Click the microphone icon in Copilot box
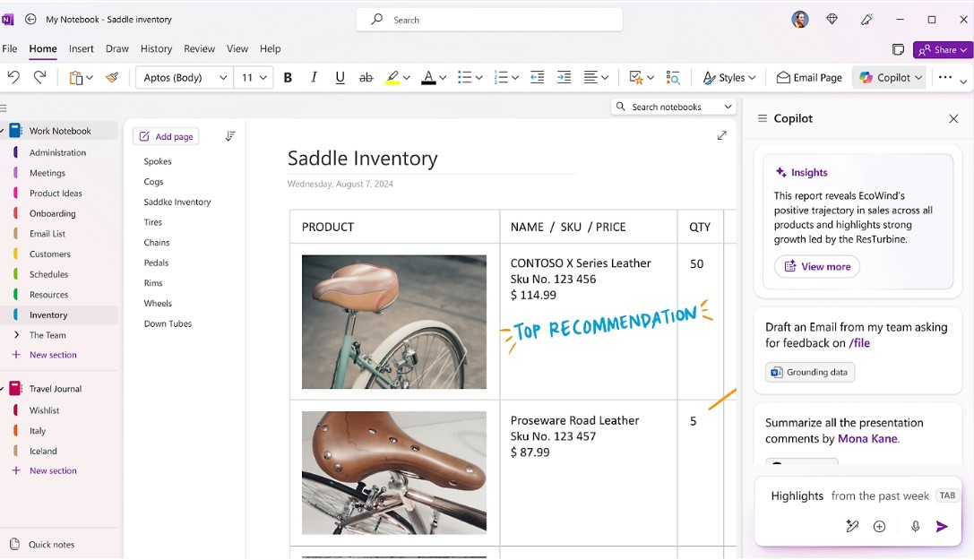The height and width of the screenshot is (560, 974). [915, 527]
